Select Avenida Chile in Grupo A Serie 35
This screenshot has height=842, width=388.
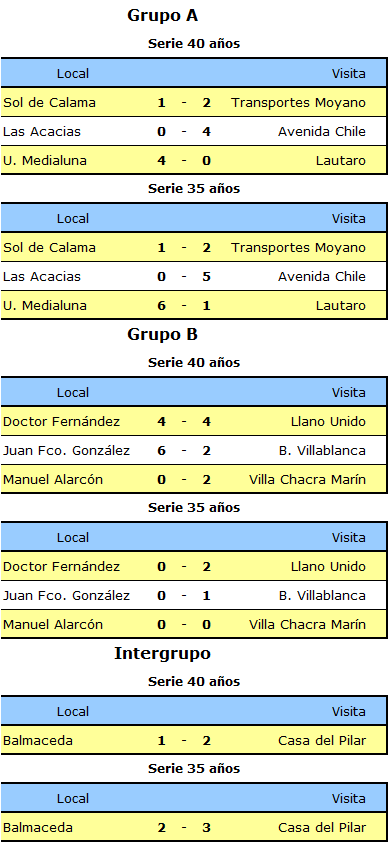[322, 277]
